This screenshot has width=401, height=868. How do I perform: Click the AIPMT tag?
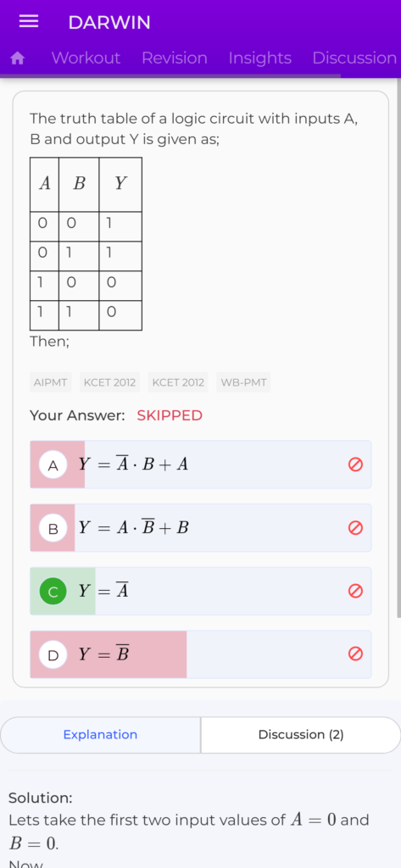(50, 382)
